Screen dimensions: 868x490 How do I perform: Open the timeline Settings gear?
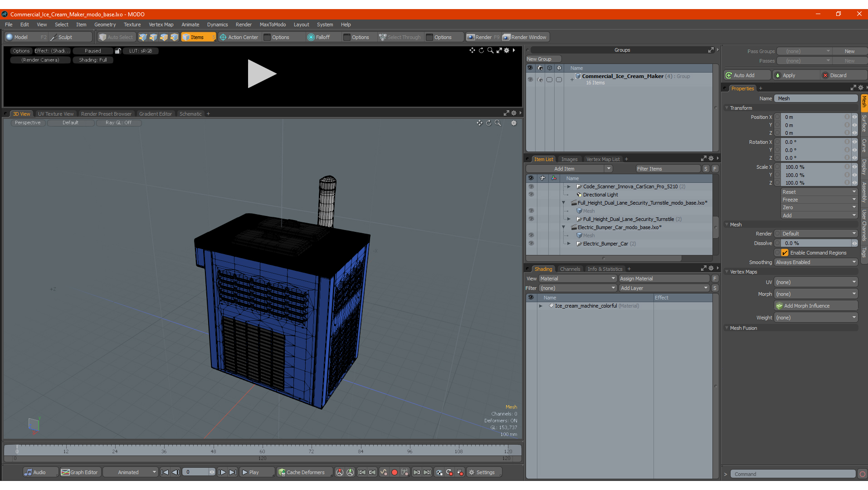472,472
